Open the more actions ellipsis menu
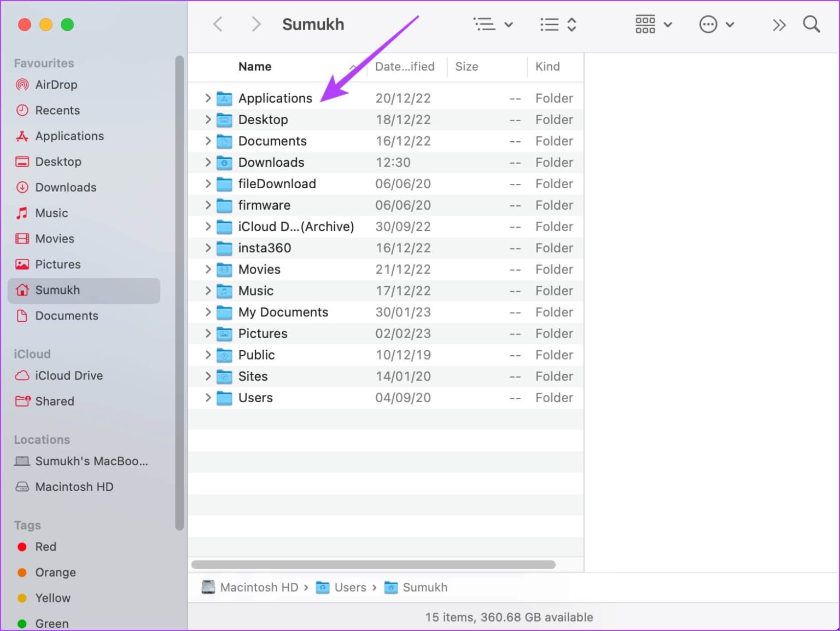Screen dimensions: 840x631 pos(716,25)
